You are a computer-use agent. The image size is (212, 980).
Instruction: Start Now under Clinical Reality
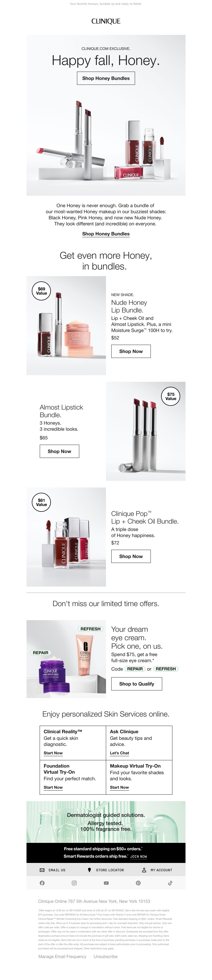pyautogui.click(x=53, y=753)
